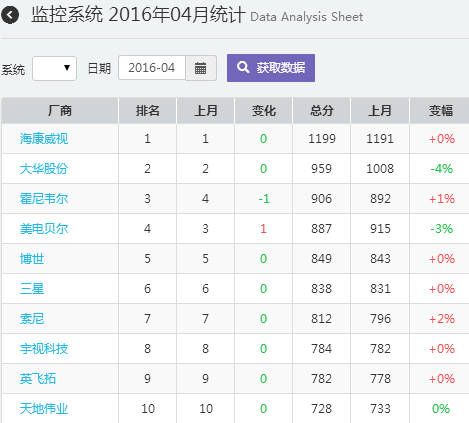Open 宇视科技 vendor link

coord(44,349)
